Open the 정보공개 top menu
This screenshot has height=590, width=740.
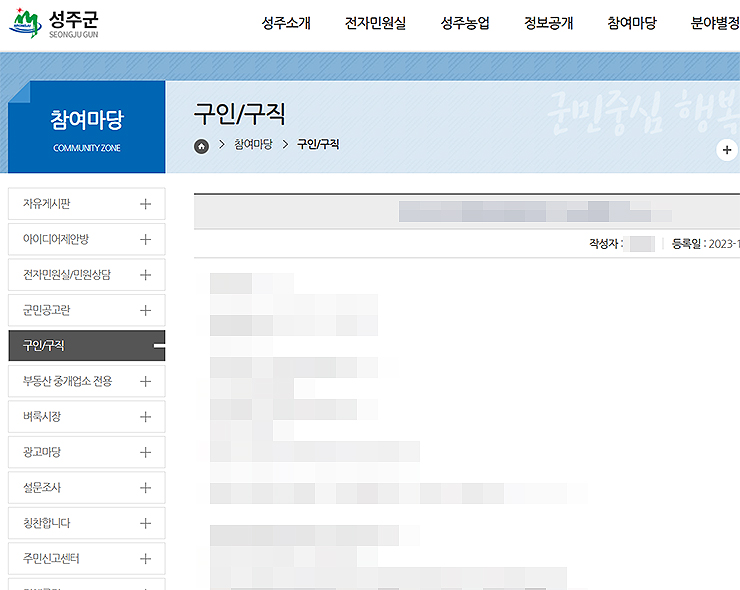548,23
